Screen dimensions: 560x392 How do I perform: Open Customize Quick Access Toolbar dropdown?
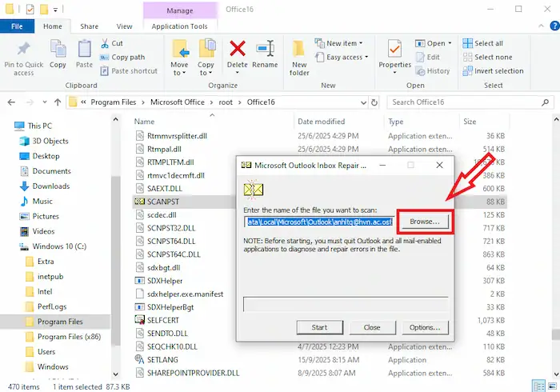pos(55,10)
